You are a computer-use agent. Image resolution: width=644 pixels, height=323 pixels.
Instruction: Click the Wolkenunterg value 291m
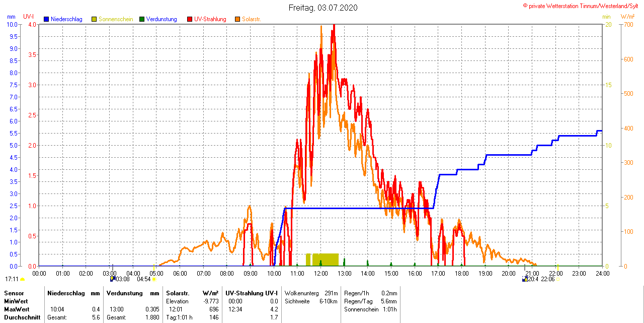coord(331,293)
